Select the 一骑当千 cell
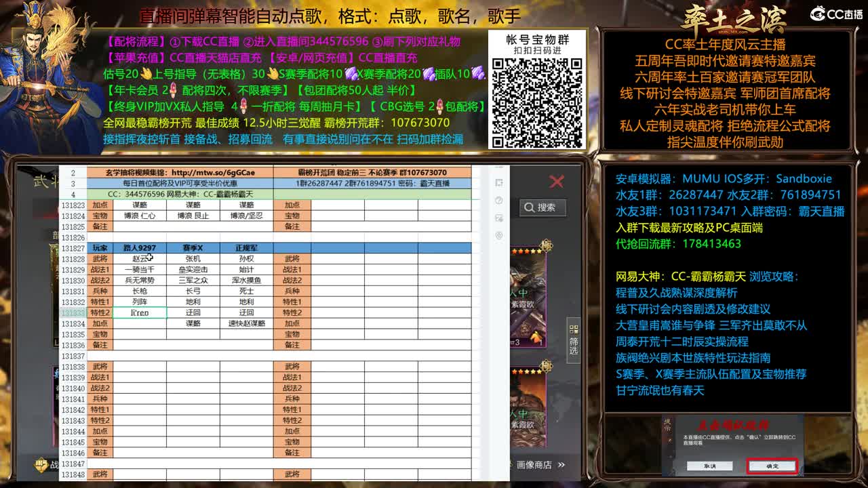Image resolution: width=868 pixels, height=488 pixels. click(139, 270)
